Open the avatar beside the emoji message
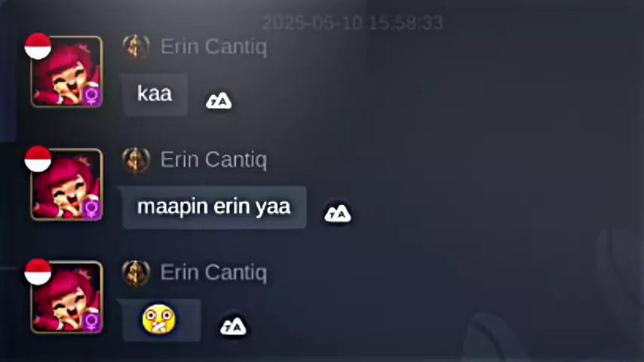Image resolution: width=644 pixels, height=362 pixels. 67,297
